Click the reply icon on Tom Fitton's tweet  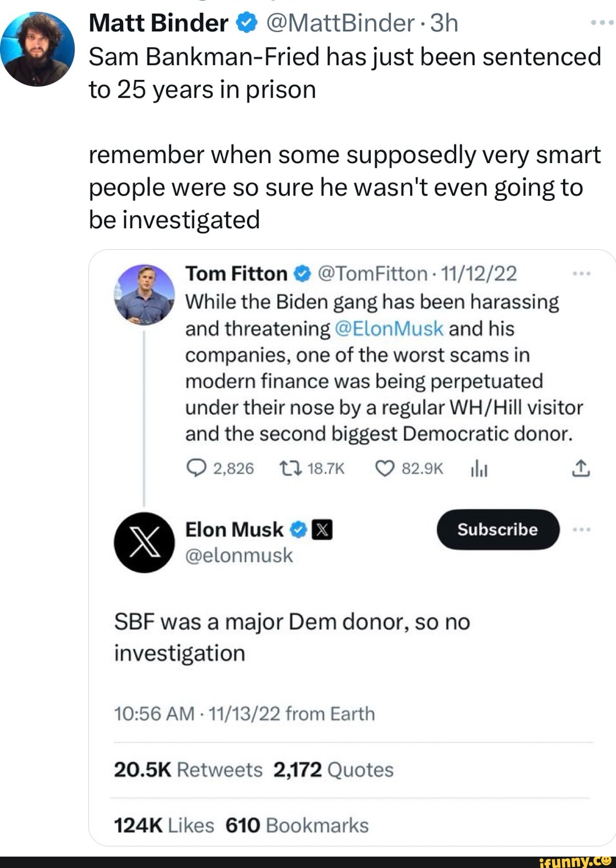(196, 468)
